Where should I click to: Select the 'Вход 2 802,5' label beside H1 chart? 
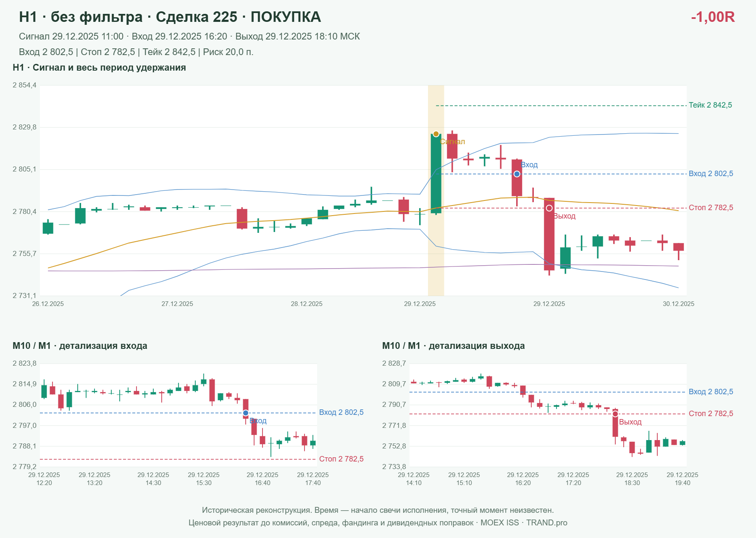(x=711, y=174)
